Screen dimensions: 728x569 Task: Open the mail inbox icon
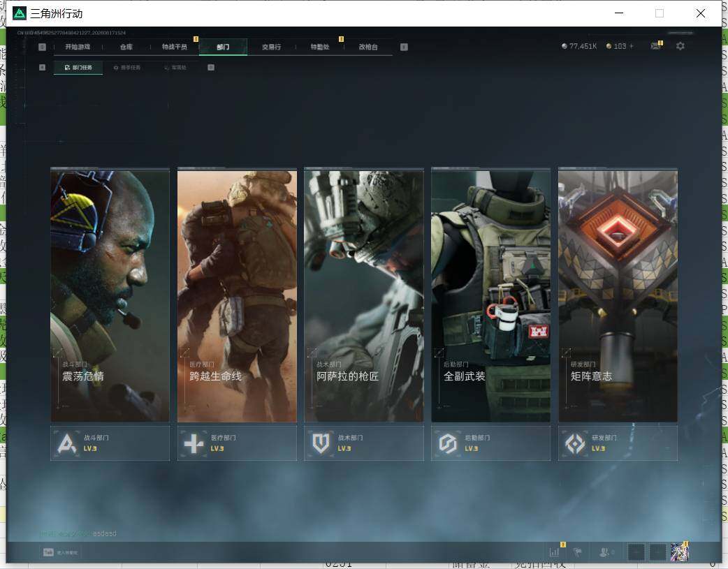(655, 46)
